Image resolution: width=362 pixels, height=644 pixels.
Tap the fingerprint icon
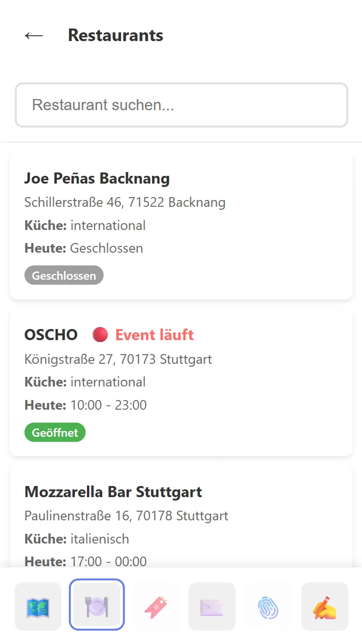268,606
